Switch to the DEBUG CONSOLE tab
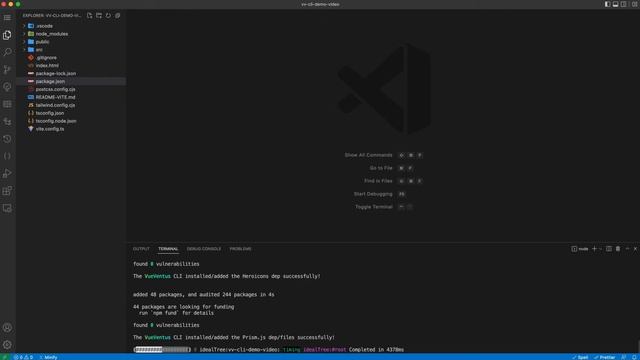 click(x=204, y=249)
